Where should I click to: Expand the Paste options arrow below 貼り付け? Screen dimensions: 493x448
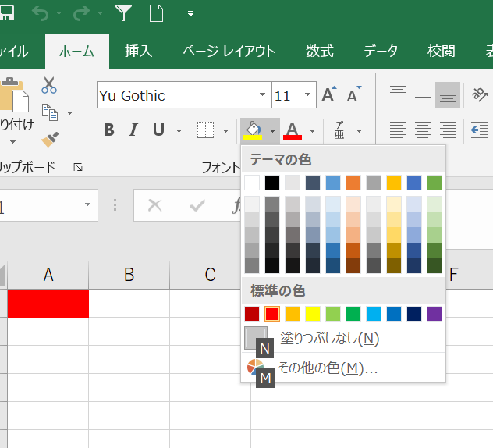12,142
